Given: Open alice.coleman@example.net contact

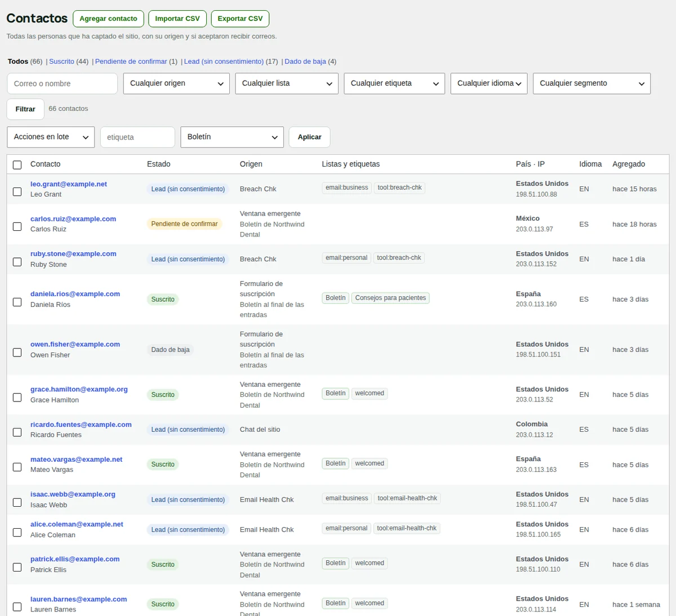Looking at the screenshot, I should click(x=77, y=524).
